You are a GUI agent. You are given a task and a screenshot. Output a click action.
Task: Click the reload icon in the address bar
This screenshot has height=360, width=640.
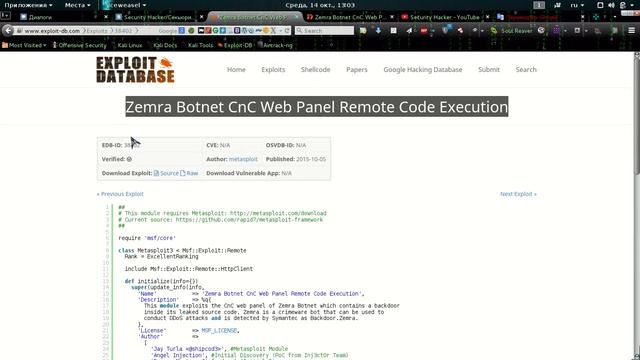(287, 31)
